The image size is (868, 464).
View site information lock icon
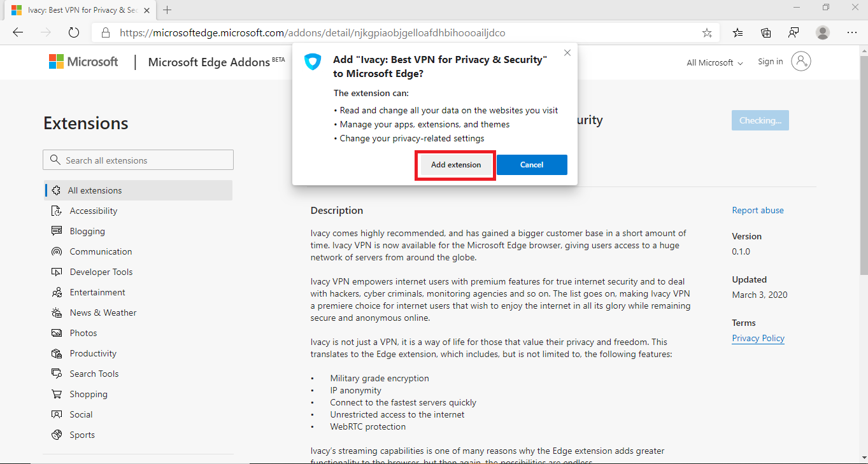click(106, 32)
